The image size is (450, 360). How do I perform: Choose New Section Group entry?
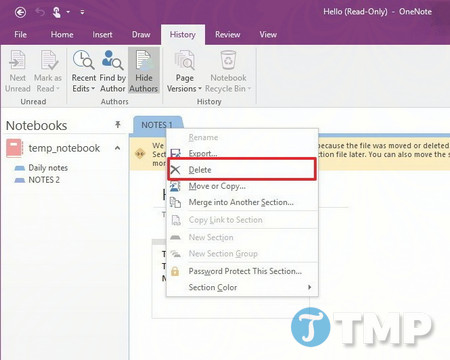(x=242, y=254)
